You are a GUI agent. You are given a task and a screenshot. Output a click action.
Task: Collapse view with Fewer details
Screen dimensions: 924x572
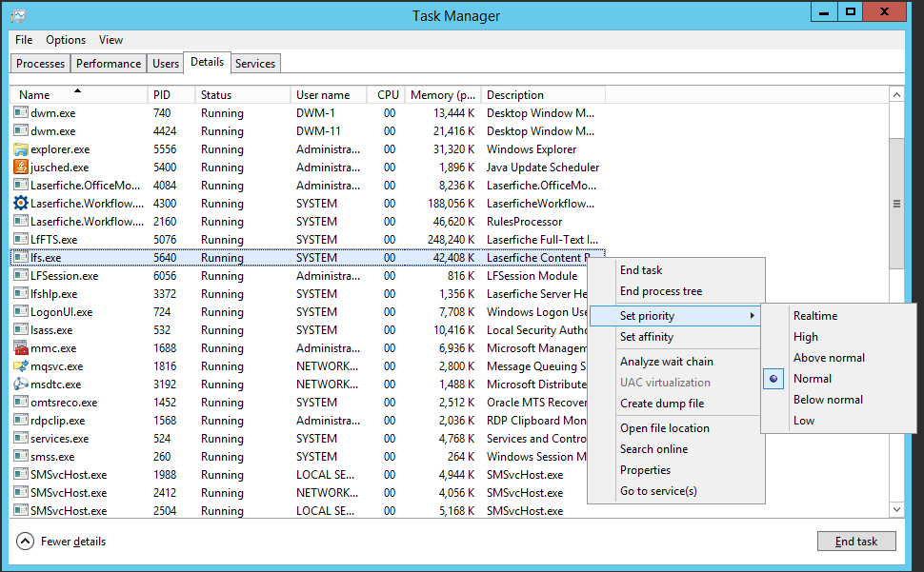tap(61, 542)
